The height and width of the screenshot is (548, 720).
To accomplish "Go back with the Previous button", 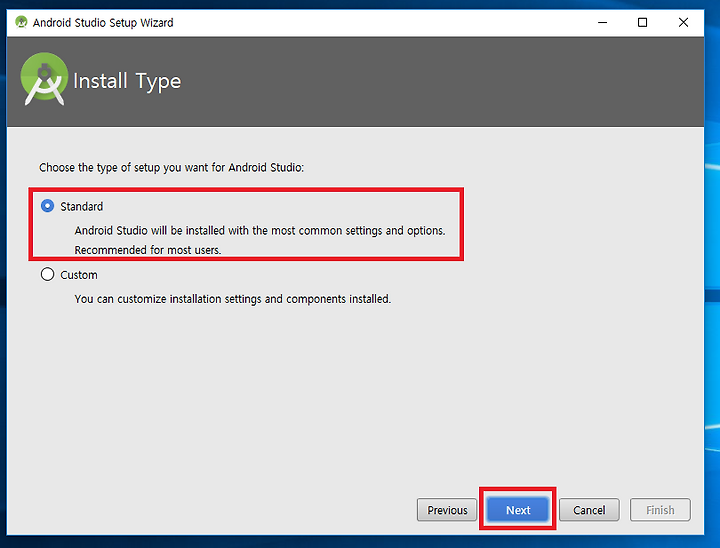I will [x=447, y=510].
